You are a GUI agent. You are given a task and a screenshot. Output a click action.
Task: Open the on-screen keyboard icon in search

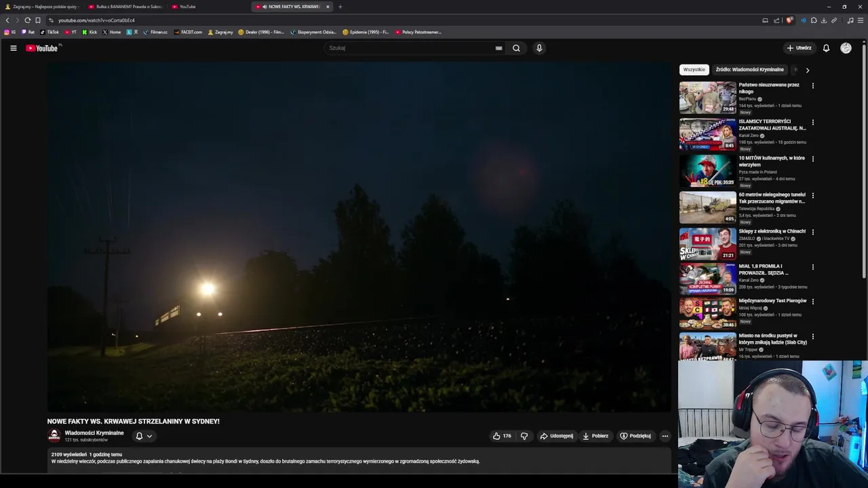click(499, 48)
